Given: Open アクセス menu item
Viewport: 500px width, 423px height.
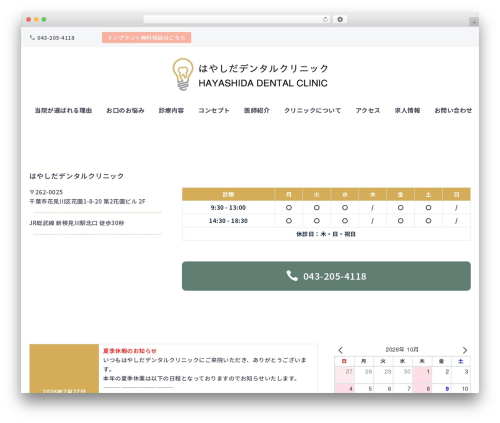Looking at the screenshot, I should pos(368,110).
